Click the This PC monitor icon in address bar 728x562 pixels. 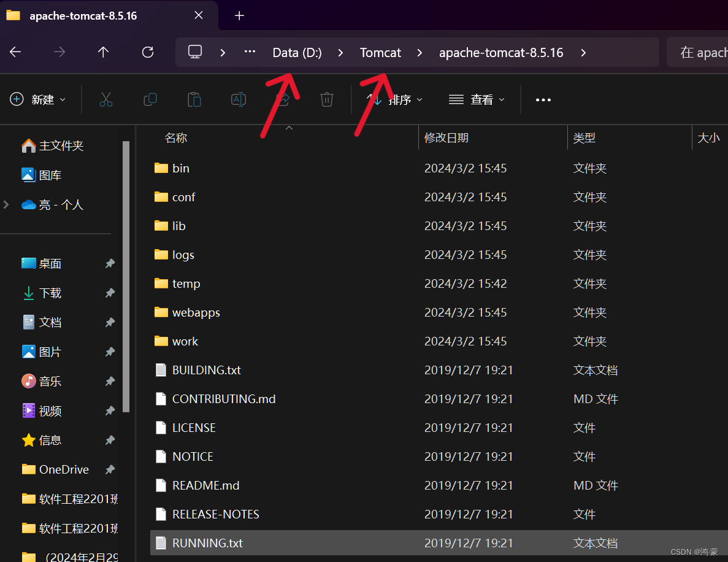(194, 52)
